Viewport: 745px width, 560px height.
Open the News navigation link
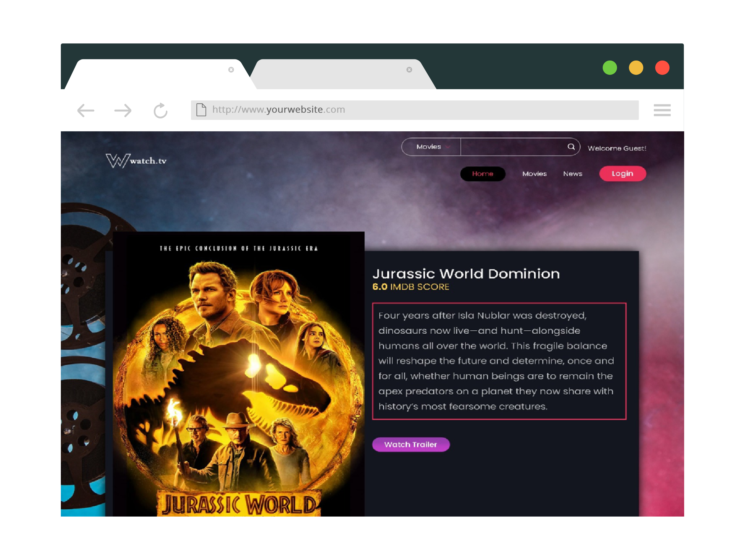pyautogui.click(x=573, y=174)
